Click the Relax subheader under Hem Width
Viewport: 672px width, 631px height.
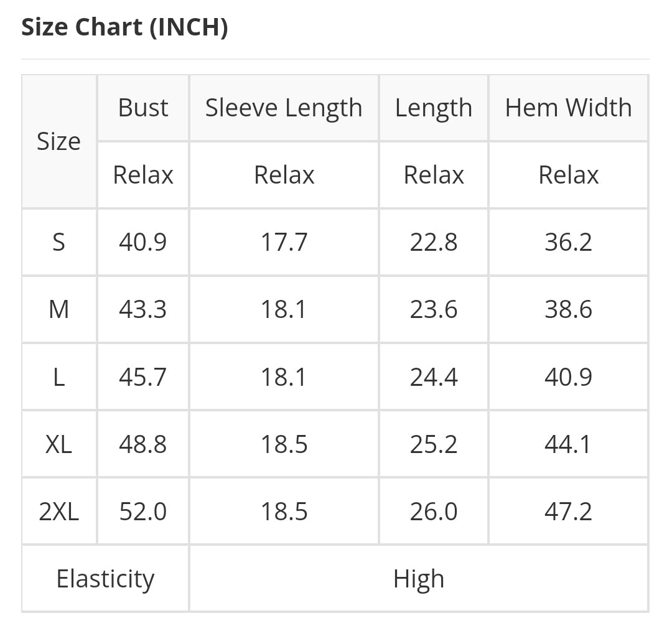click(568, 175)
